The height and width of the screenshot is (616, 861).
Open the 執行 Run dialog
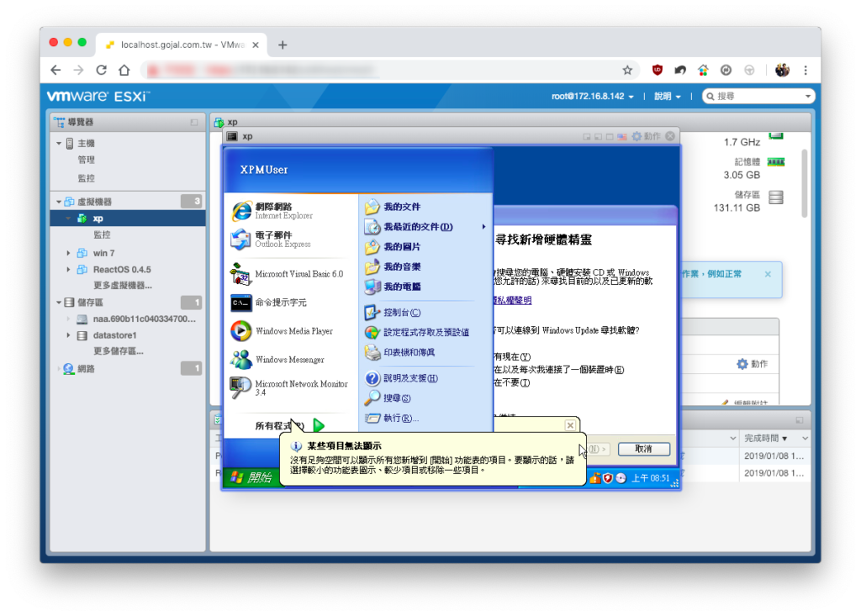pyautogui.click(x=392, y=419)
